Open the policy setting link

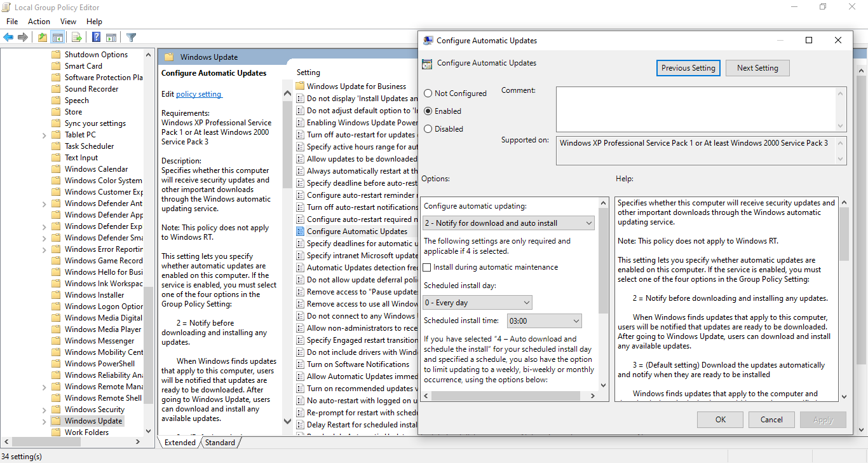[199, 94]
